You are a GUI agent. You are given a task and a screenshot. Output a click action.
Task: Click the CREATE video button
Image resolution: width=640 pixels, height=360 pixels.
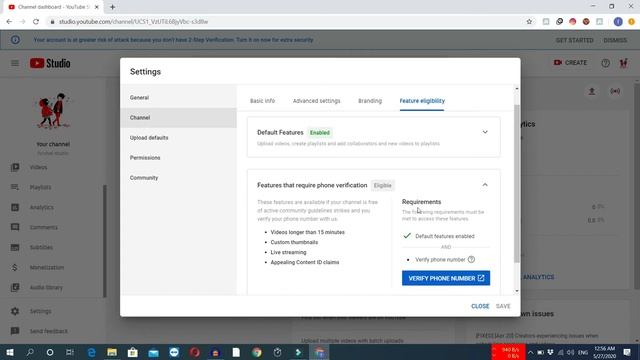(x=570, y=63)
